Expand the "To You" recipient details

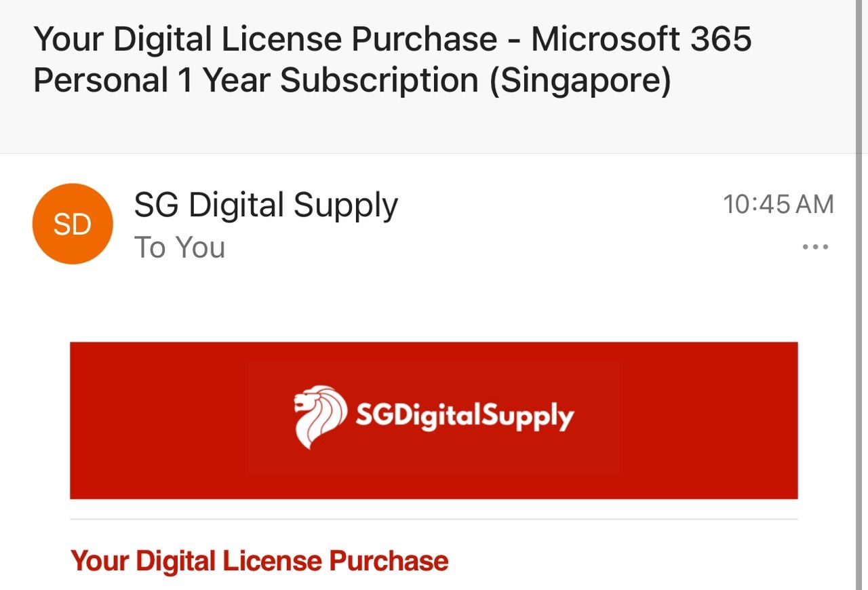pos(180,248)
